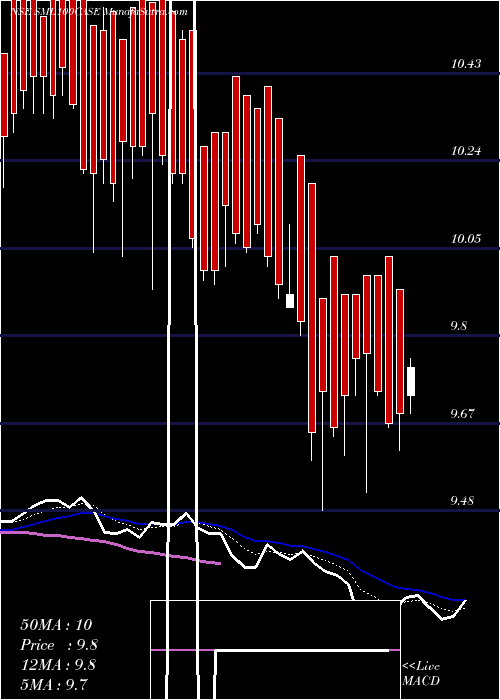The height and width of the screenshot is (700, 500).
Task: Select the Price : 9.8 legend text
Action: click(x=59, y=645)
